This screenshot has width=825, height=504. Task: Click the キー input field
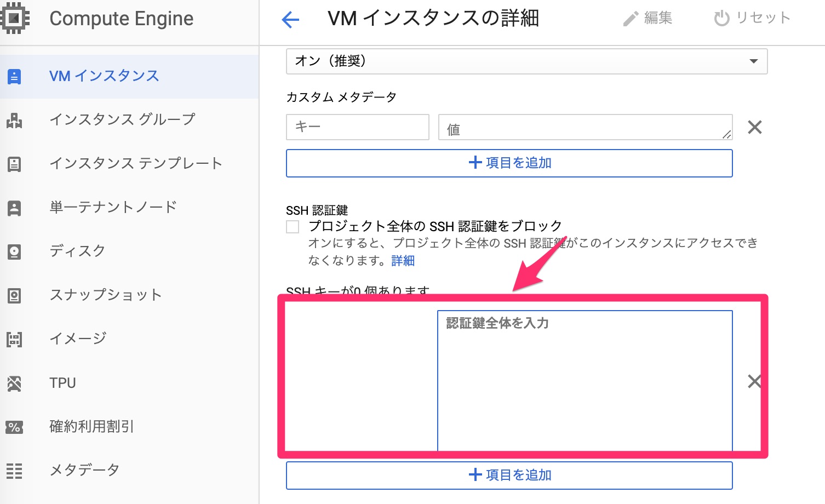(357, 127)
